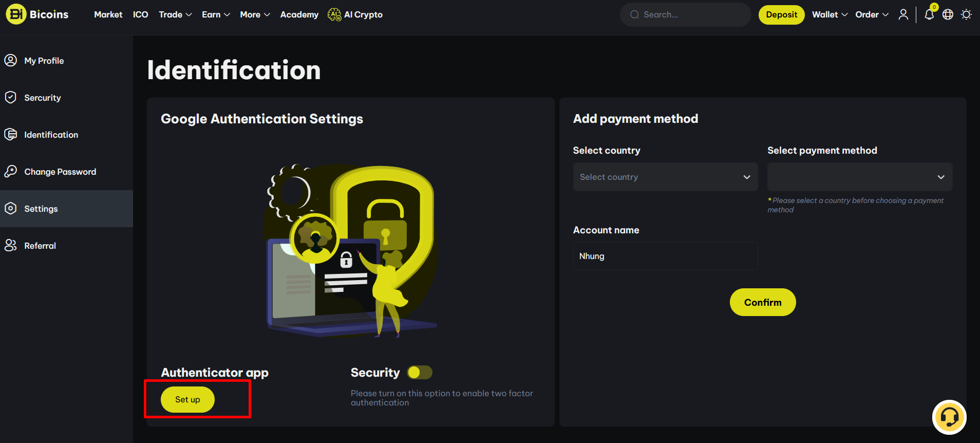The image size is (980, 443).
Task: Click the Google Authentication Settings heading
Action: (262, 119)
